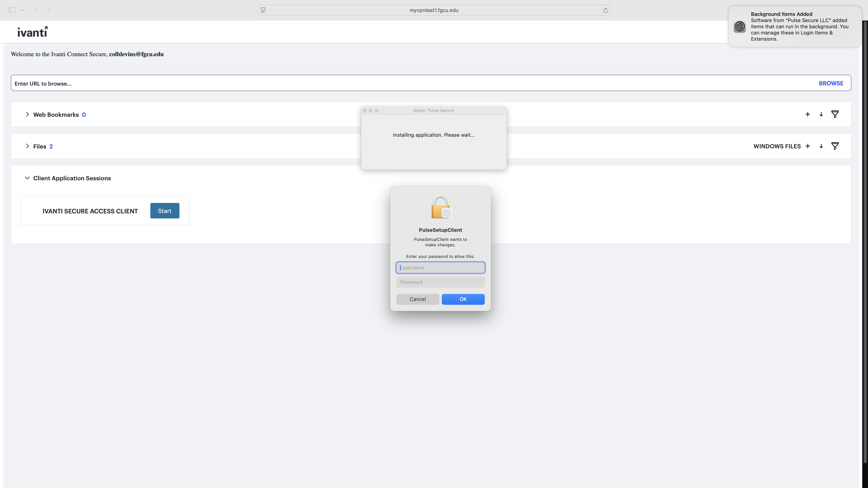Cancel the PulseSetupClient password prompt
The image size is (868, 488).
(418, 299)
